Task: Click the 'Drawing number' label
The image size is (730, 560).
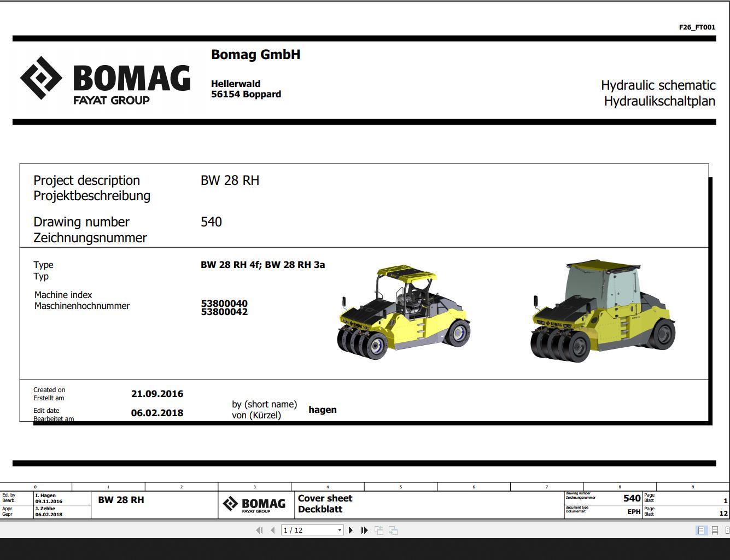Action: 81,222
